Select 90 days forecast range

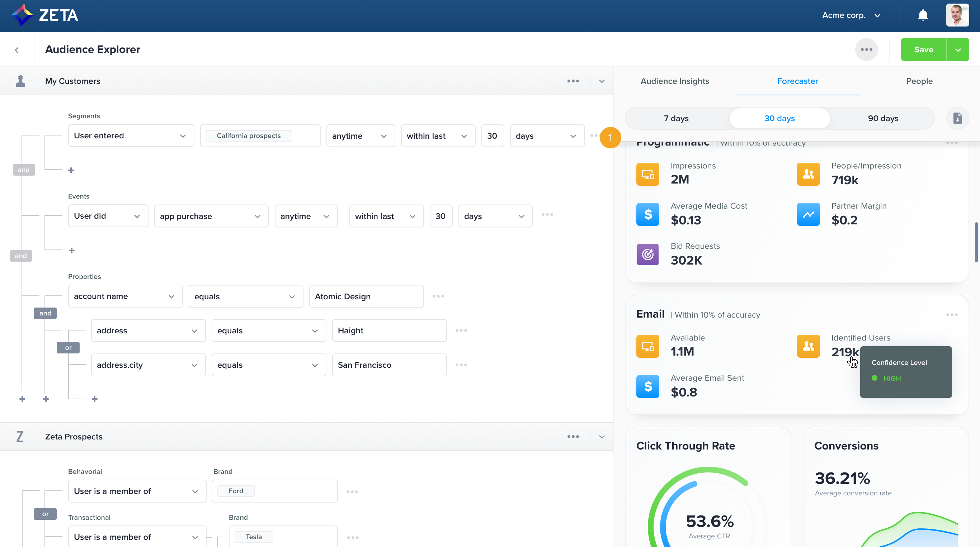click(x=883, y=118)
